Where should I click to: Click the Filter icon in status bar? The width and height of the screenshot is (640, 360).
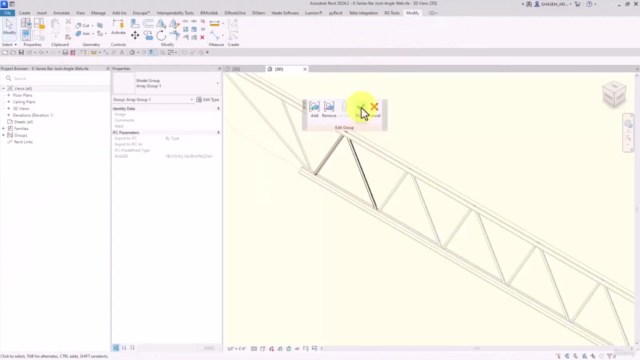coord(610,356)
